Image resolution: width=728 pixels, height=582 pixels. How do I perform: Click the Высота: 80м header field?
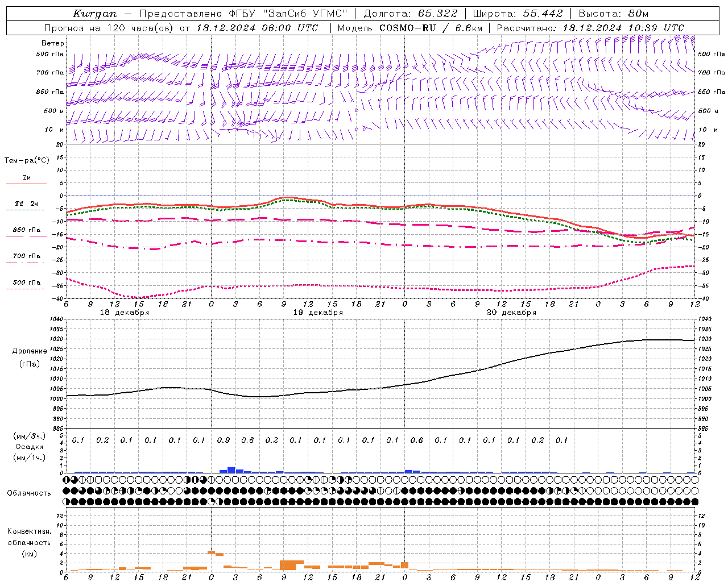click(x=614, y=14)
